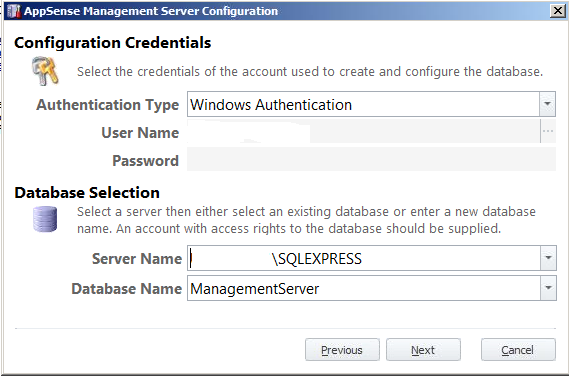Click the disabled User Name field

click(364, 131)
